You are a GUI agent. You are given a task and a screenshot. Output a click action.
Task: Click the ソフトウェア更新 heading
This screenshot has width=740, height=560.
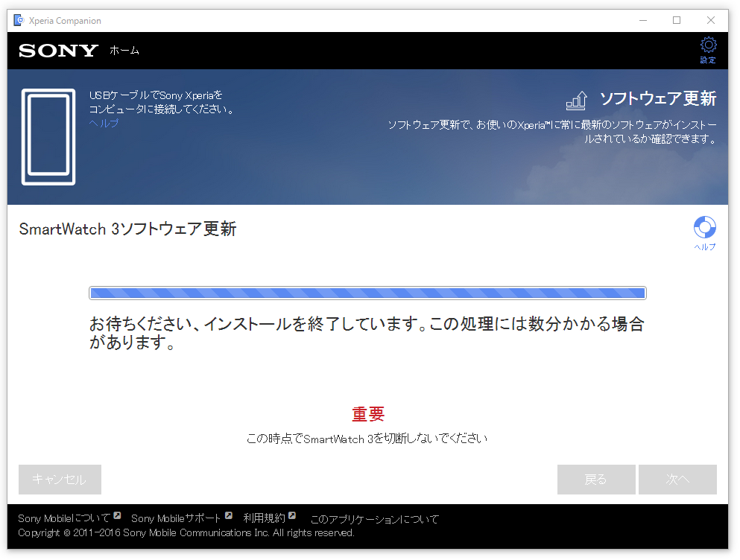pyautogui.click(x=658, y=98)
